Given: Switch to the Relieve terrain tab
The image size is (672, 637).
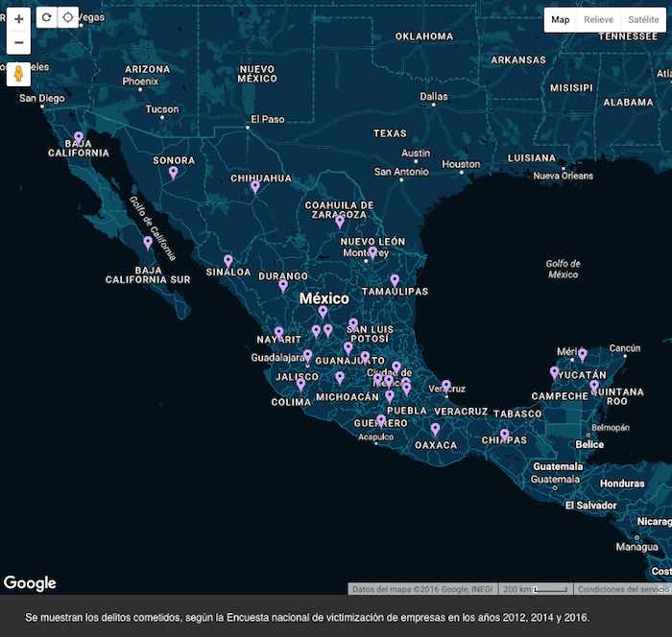Looking at the screenshot, I should point(598,20).
